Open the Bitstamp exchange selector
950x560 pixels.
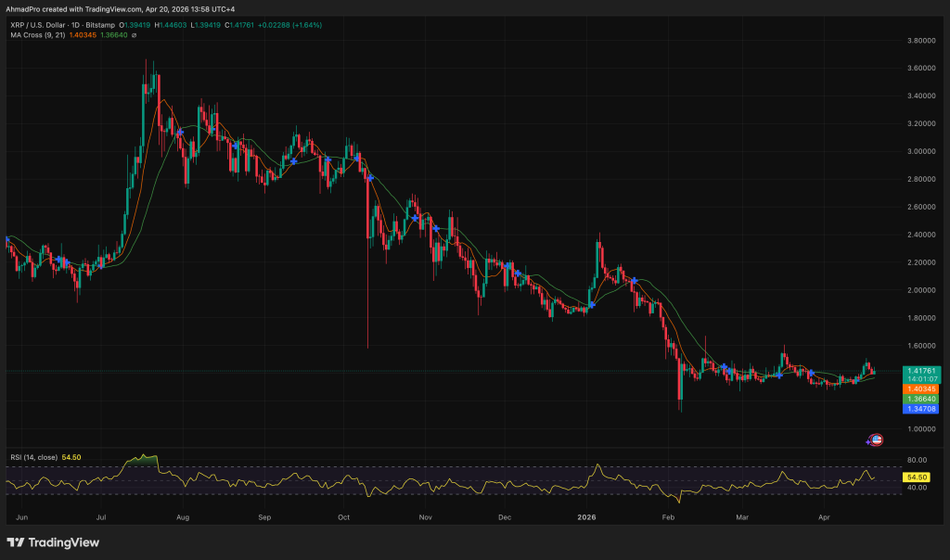[99, 24]
